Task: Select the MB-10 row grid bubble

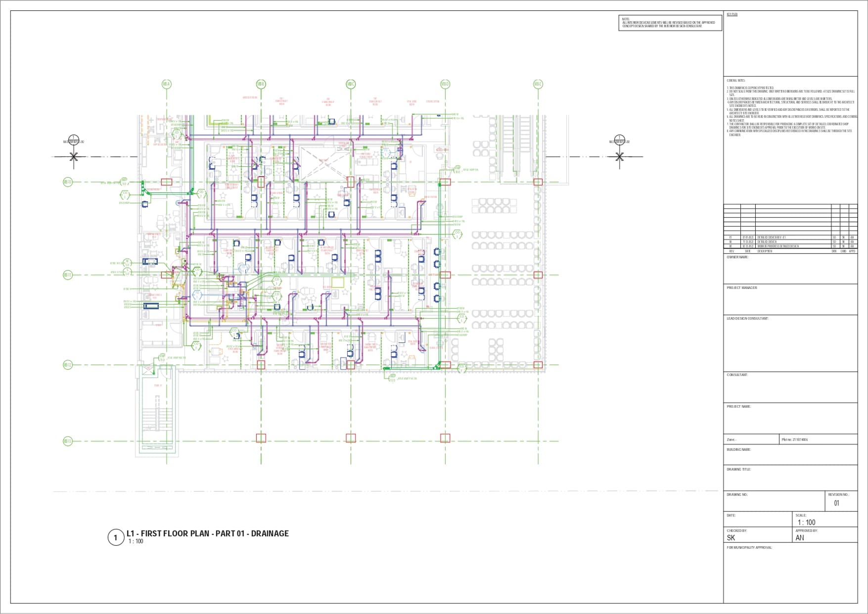Action: tap(68, 182)
